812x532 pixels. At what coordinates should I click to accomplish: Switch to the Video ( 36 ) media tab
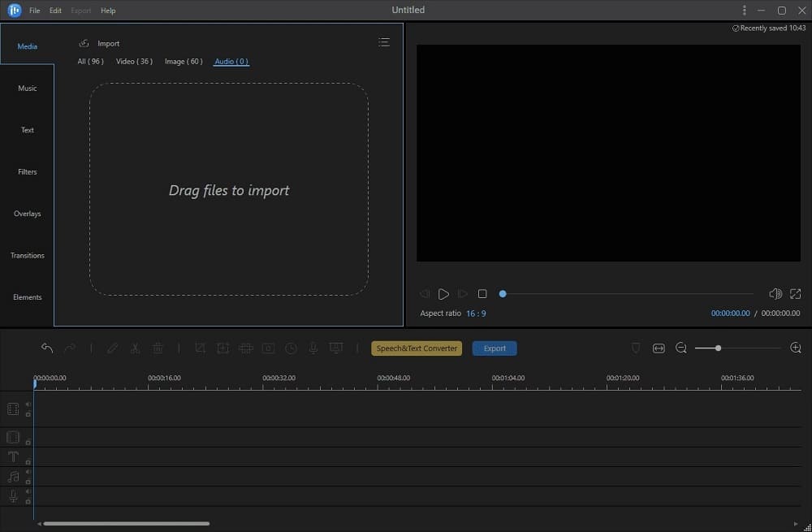click(134, 62)
